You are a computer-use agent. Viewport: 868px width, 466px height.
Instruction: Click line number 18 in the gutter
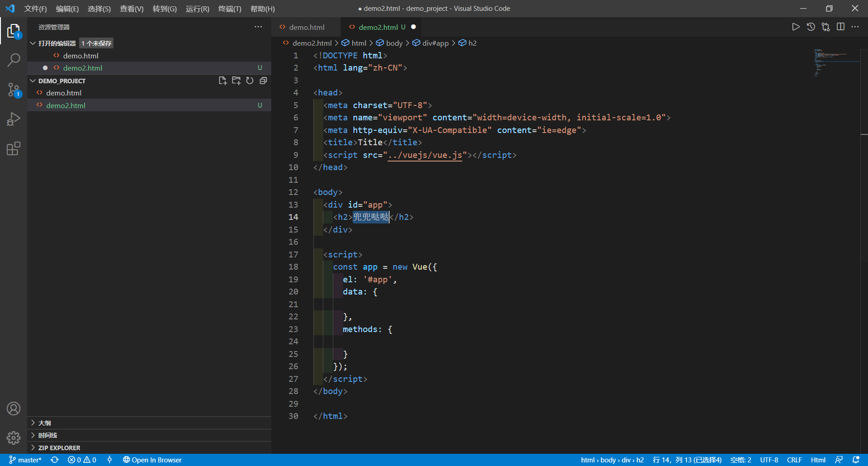click(x=293, y=267)
